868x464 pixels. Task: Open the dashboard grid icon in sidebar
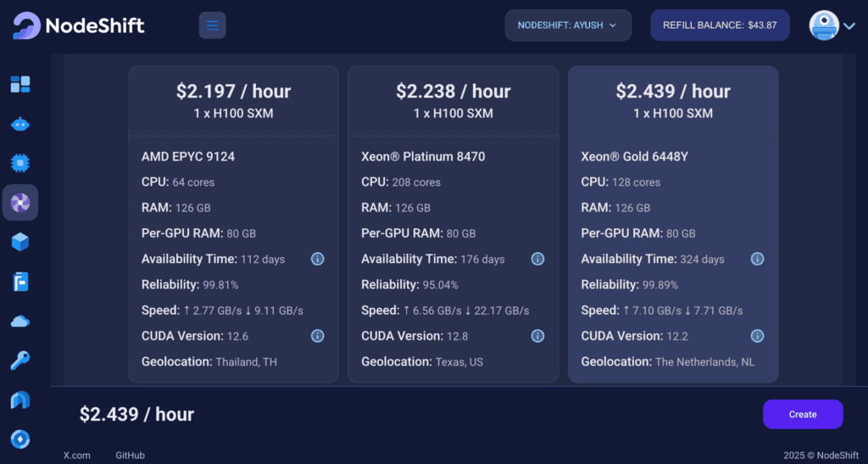click(20, 84)
